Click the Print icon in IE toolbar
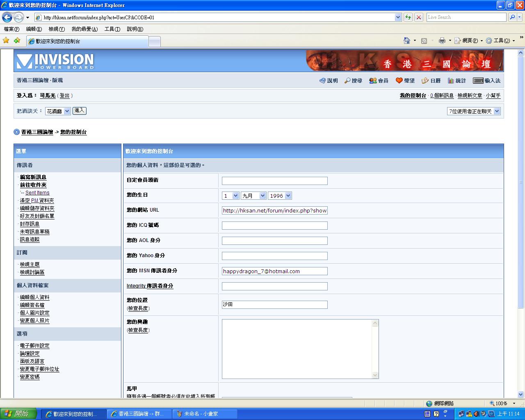The image size is (525, 420). [442, 41]
